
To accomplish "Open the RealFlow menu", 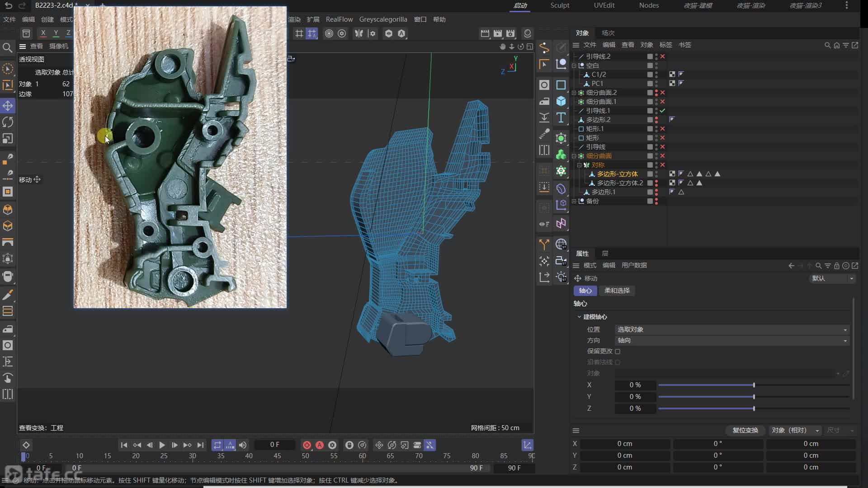I will [x=339, y=19].
